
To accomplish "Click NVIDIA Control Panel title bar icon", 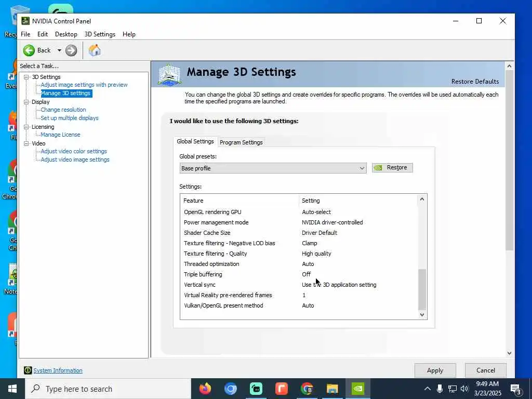I will click(x=25, y=21).
